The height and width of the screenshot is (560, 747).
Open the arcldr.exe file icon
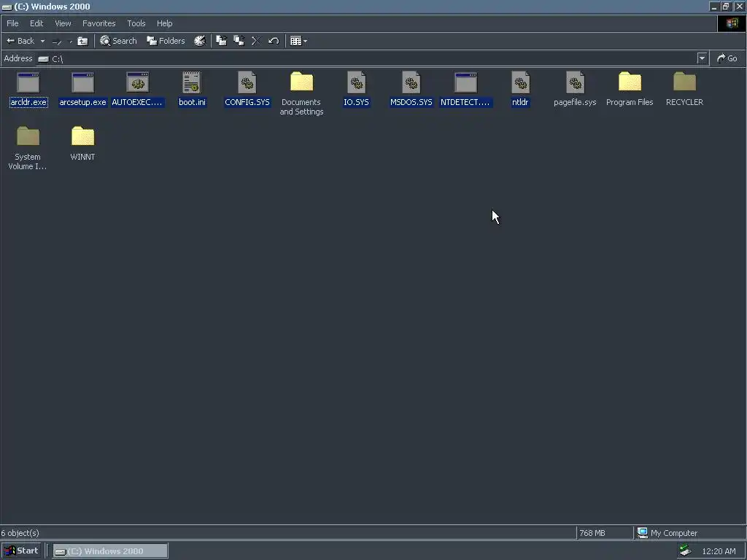(28, 83)
